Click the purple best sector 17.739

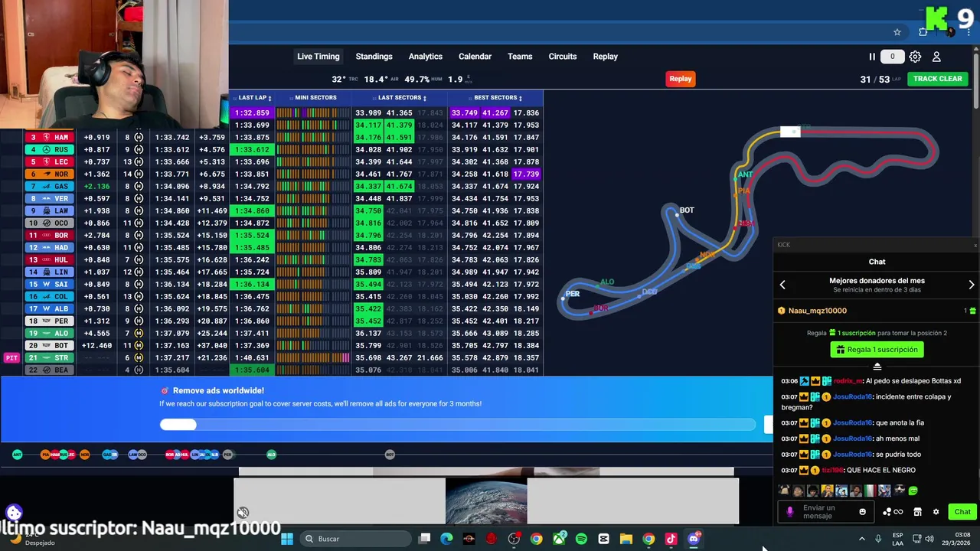[x=526, y=174]
